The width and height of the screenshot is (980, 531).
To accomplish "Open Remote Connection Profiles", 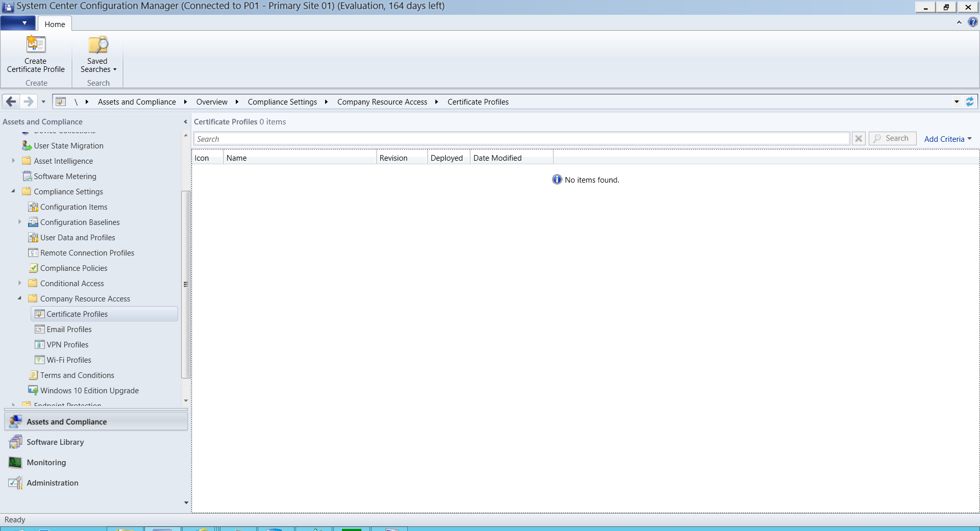I will [x=87, y=252].
